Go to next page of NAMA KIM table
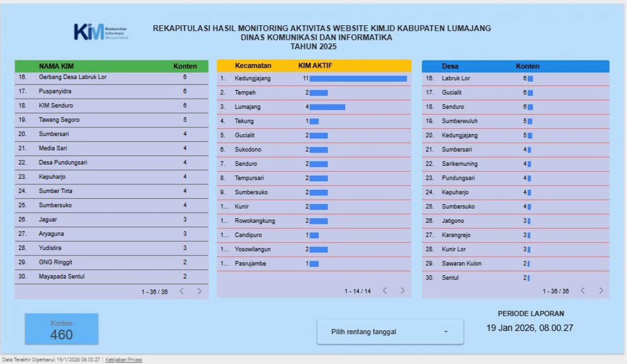This screenshot has height=364, width=627. tap(199, 291)
